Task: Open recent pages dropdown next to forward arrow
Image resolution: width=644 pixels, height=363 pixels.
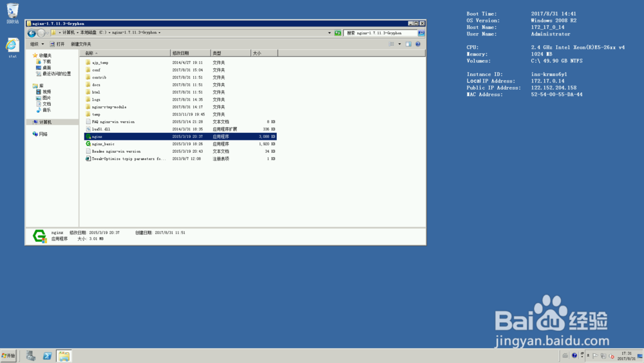Action: coord(47,34)
